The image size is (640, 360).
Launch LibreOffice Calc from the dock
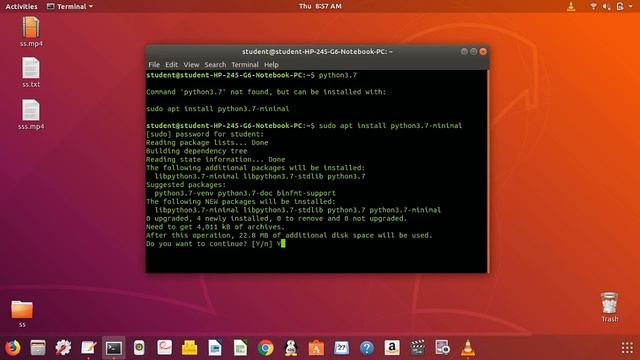(240, 348)
